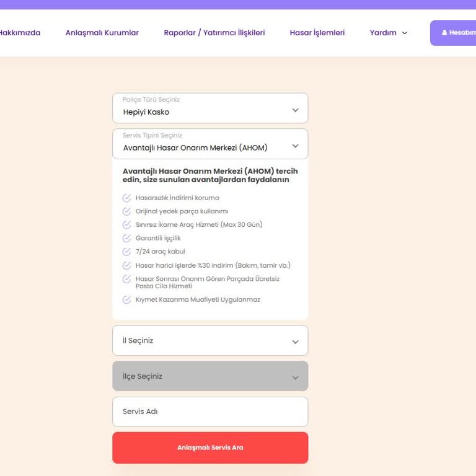This screenshot has height=476, width=476.
Task: Click check icon beside Garantili işçilik
Action: click(x=126, y=238)
